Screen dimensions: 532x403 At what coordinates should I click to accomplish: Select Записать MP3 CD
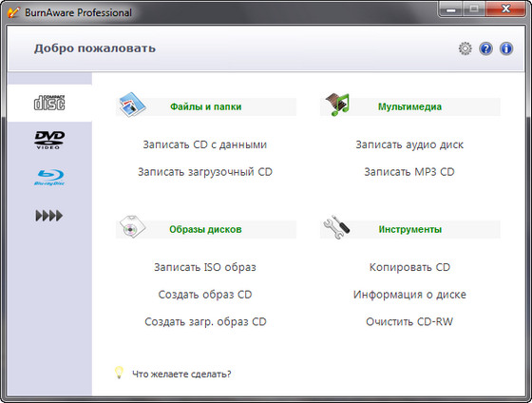(409, 172)
